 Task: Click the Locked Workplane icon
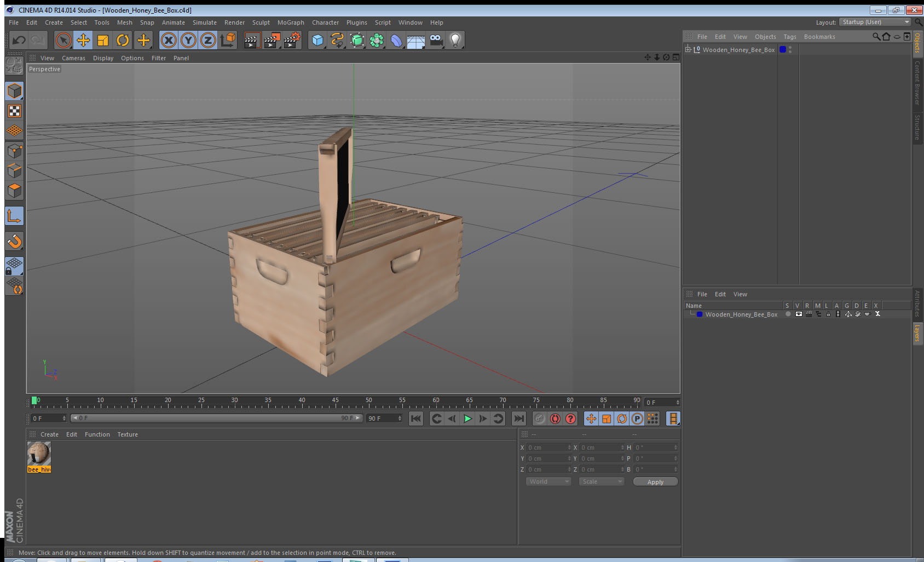tap(14, 266)
